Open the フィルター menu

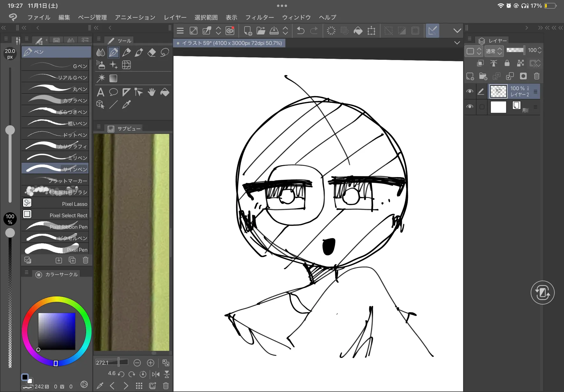tap(260, 17)
